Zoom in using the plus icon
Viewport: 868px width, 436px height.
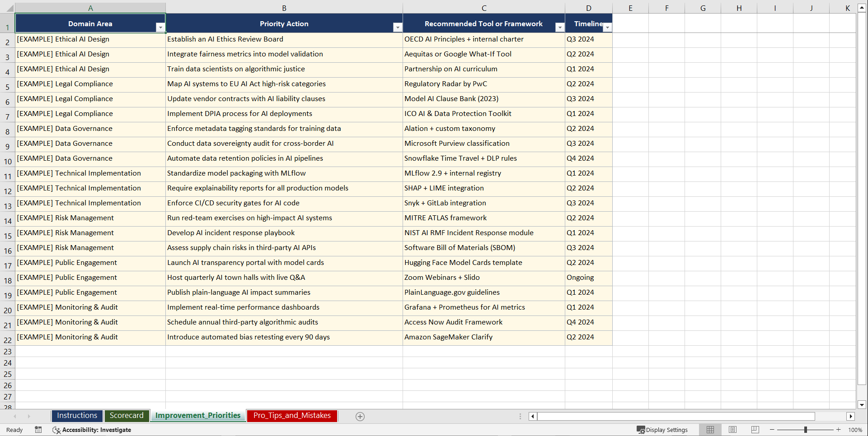click(x=838, y=430)
